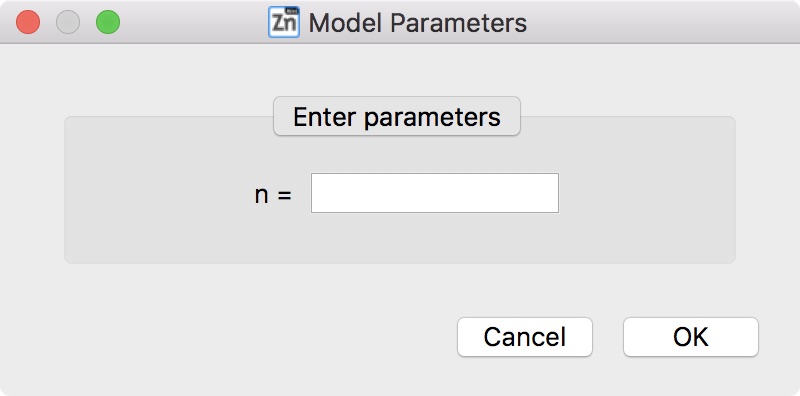Click the Cancel button
800x396 pixels.
524,337
